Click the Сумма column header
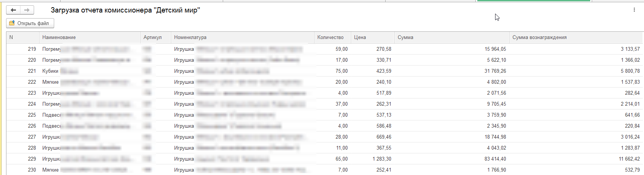The width and height of the screenshot is (644, 175). point(452,37)
